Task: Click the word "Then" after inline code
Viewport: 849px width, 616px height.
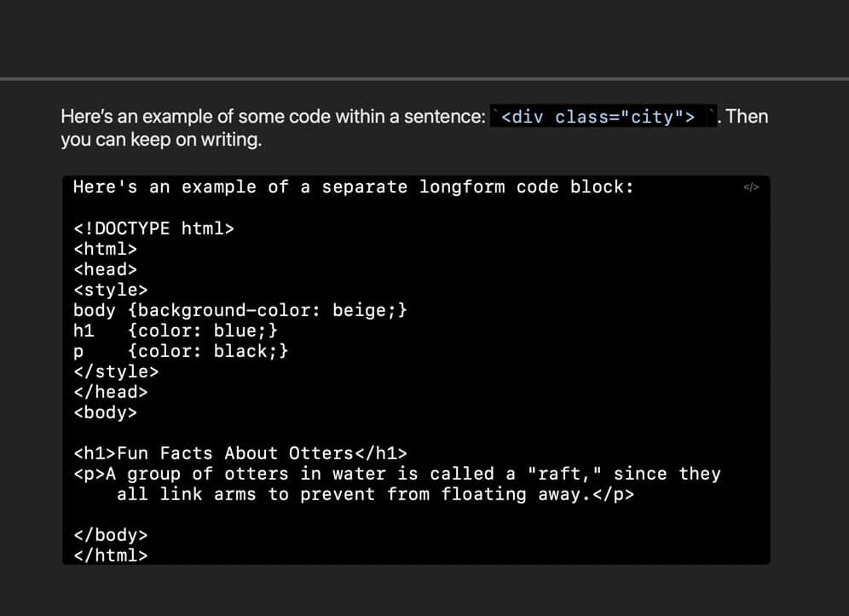Action: click(747, 117)
